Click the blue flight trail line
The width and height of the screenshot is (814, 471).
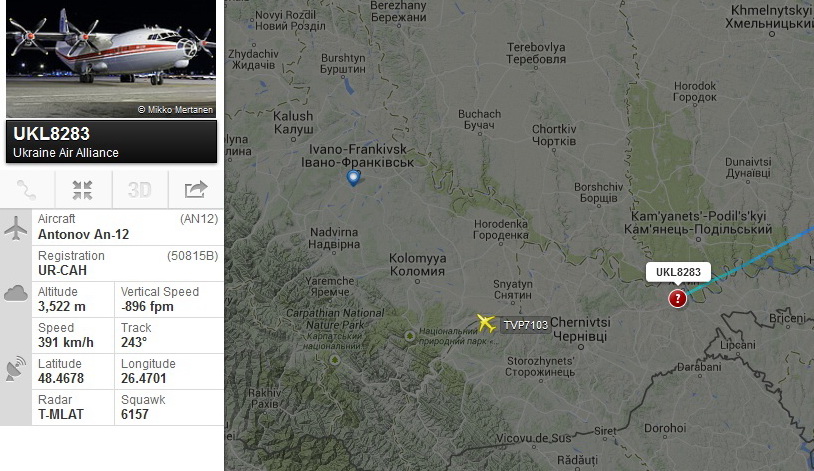[753, 259]
